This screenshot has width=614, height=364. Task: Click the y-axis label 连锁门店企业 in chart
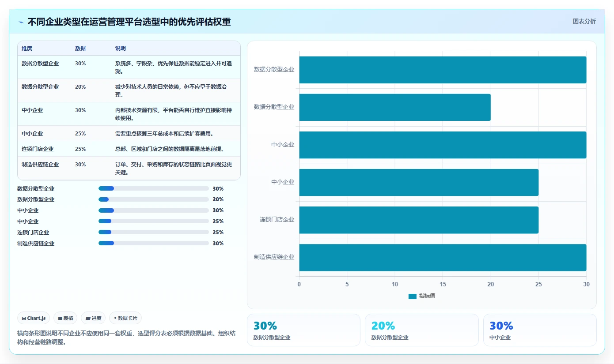(x=277, y=219)
